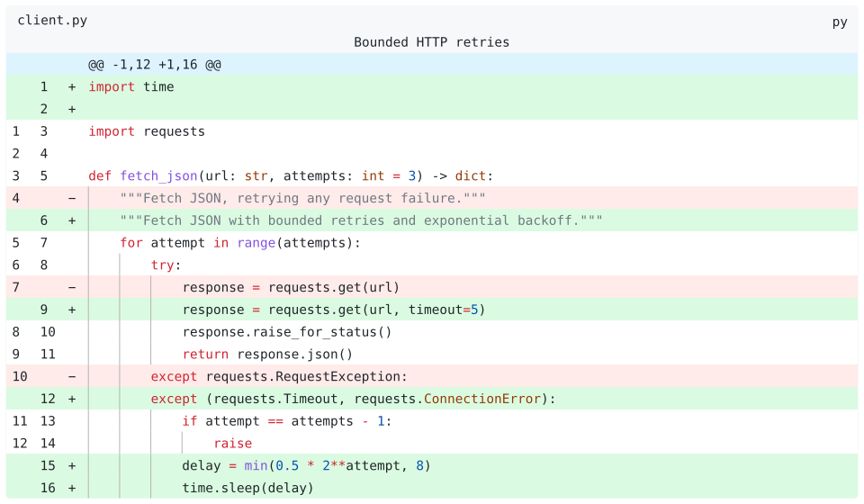This screenshot has height=504, width=864.
Task: Click the line 'import requests'
Action: (432, 131)
